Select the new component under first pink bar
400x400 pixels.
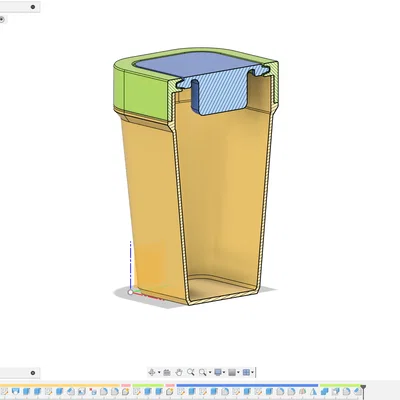pyautogui.click(x=126, y=391)
